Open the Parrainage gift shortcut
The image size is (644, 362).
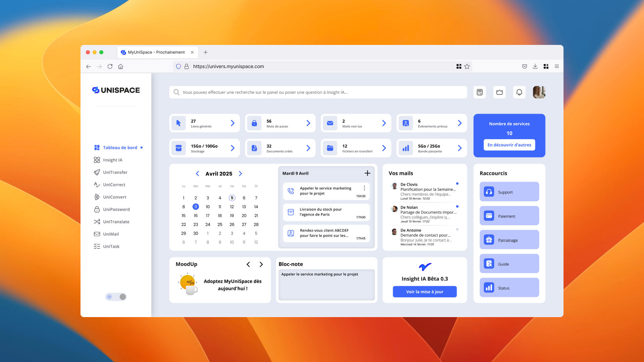(489, 240)
